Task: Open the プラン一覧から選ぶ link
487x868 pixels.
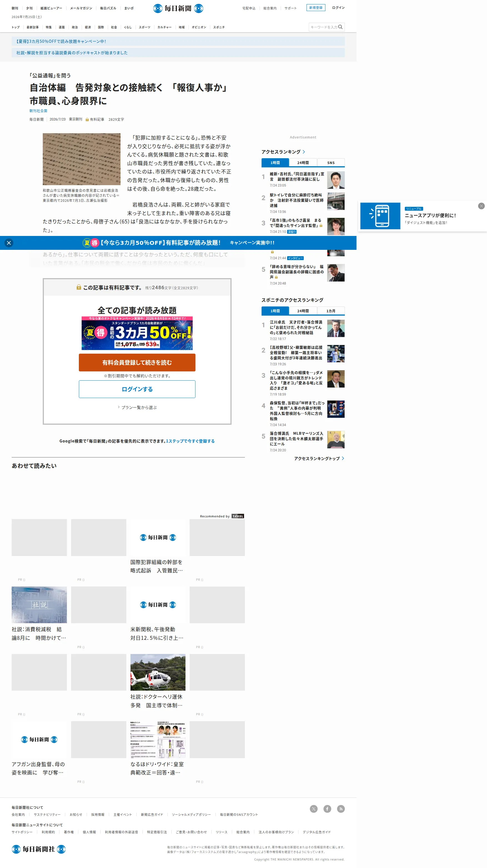Action: coord(139,407)
